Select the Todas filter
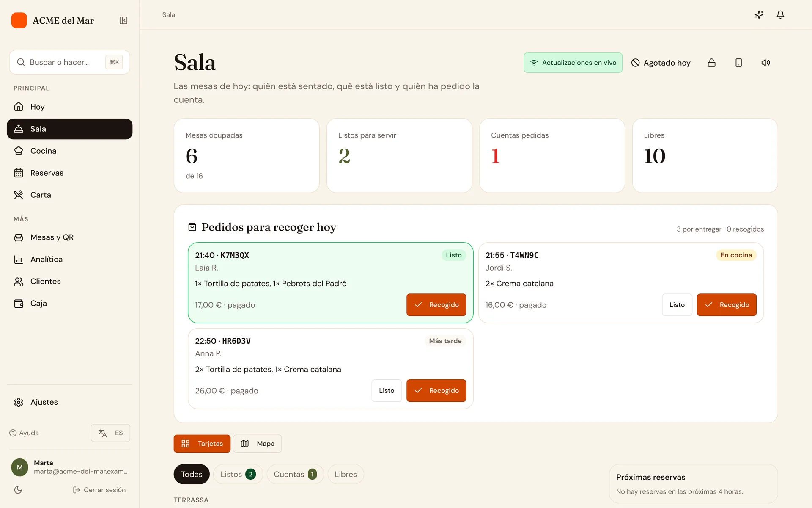 pyautogui.click(x=192, y=474)
